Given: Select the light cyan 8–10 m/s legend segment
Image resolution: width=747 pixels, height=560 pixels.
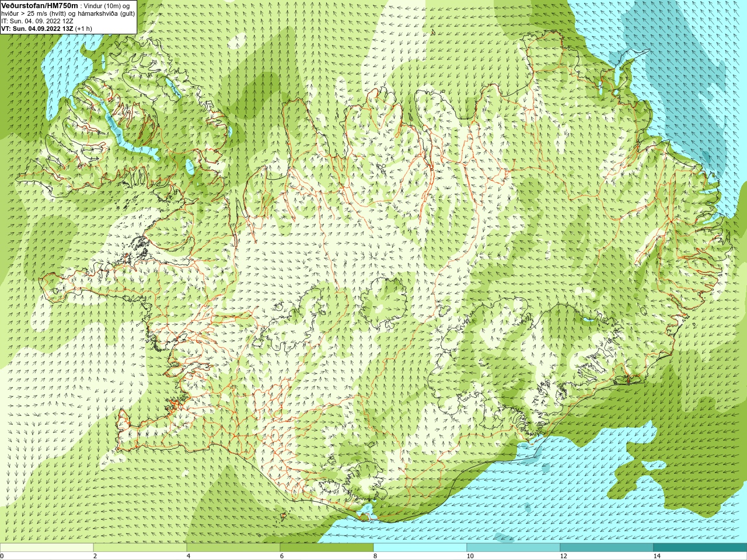Looking at the screenshot, I should click(x=420, y=548).
